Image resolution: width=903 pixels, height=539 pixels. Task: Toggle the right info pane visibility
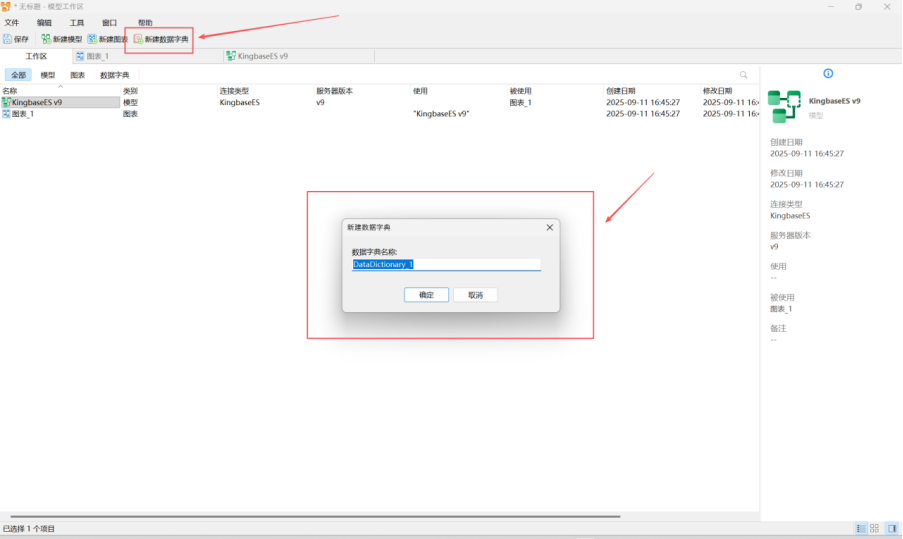[892, 528]
